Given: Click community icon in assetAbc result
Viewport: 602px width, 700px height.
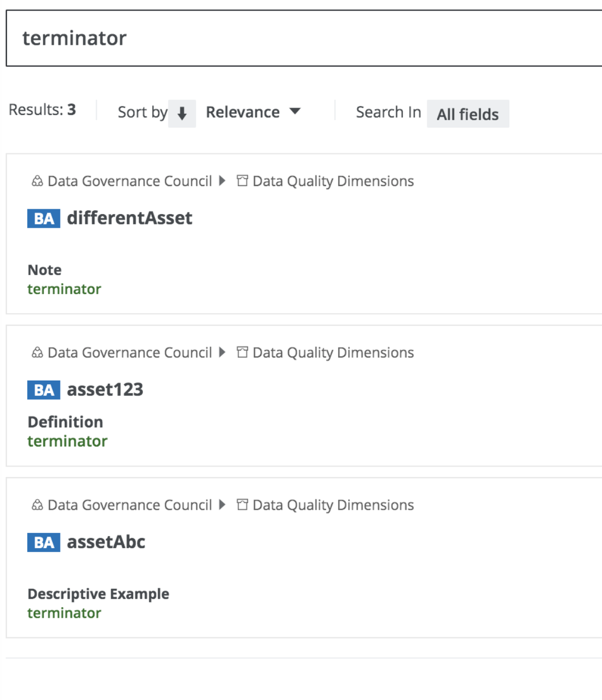Looking at the screenshot, I should 37,505.
